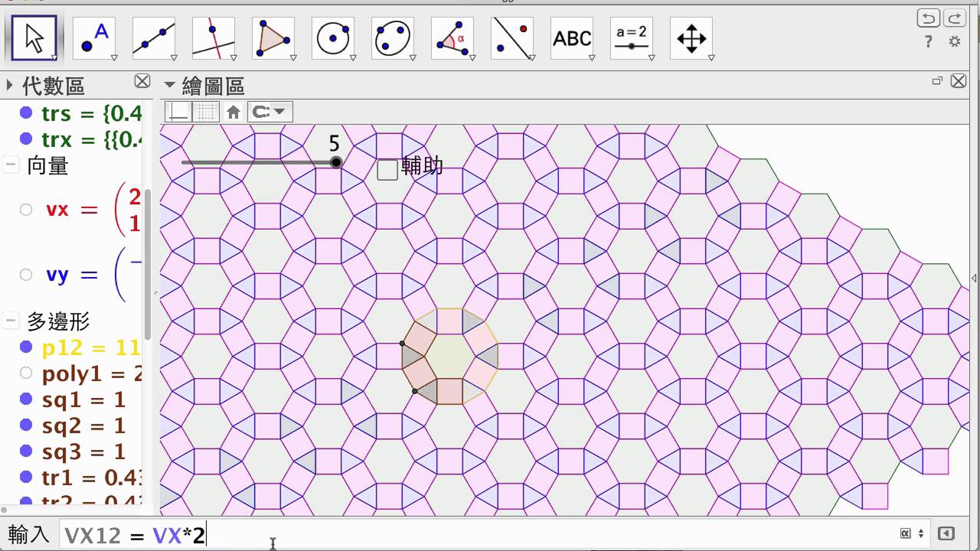Open the Help question mark
980x551 pixels.
tap(929, 42)
